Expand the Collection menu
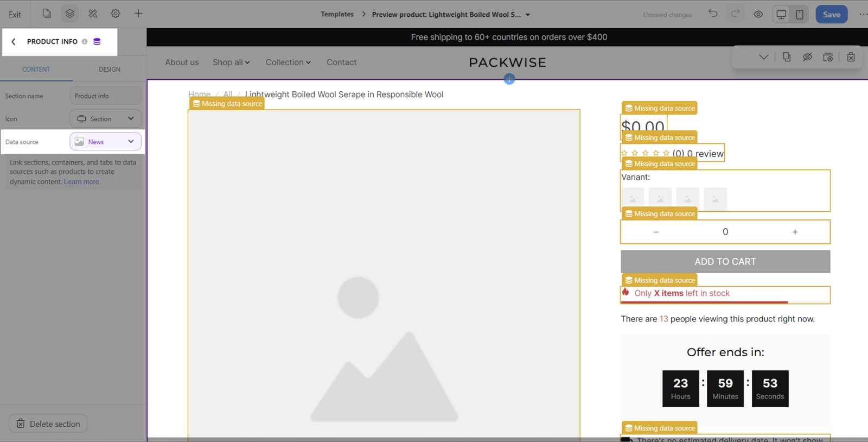 (288, 62)
